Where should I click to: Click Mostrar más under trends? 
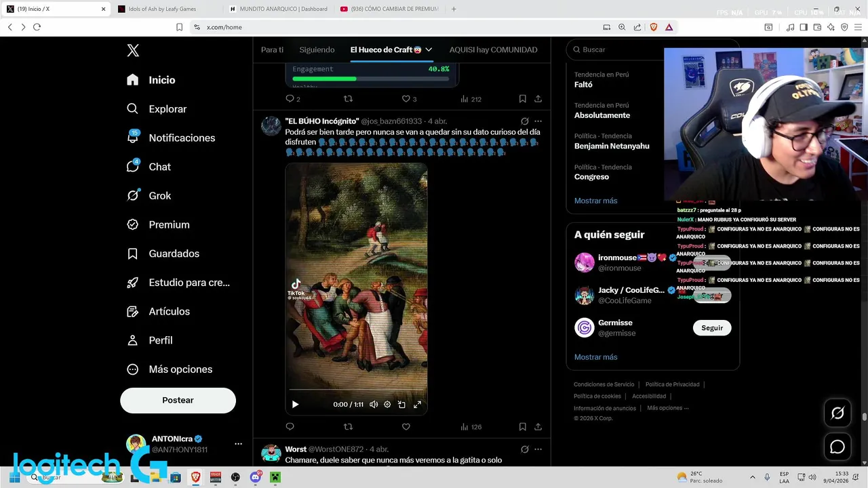595,201
